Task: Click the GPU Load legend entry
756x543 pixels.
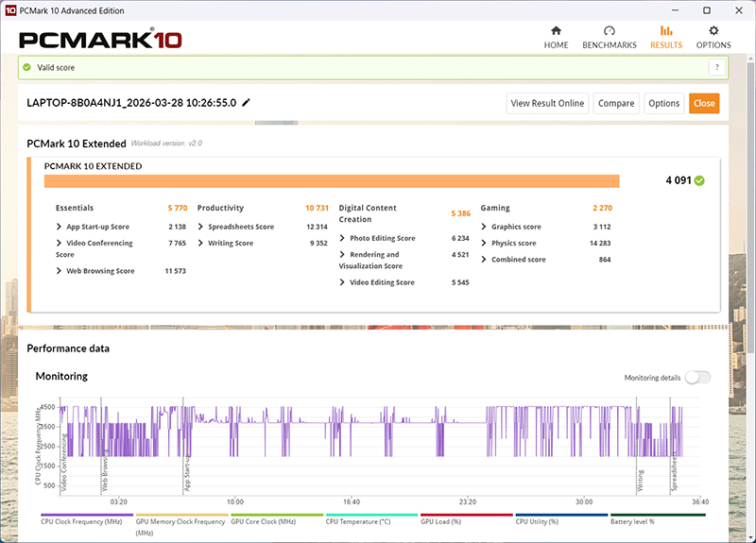Action: tap(440, 521)
